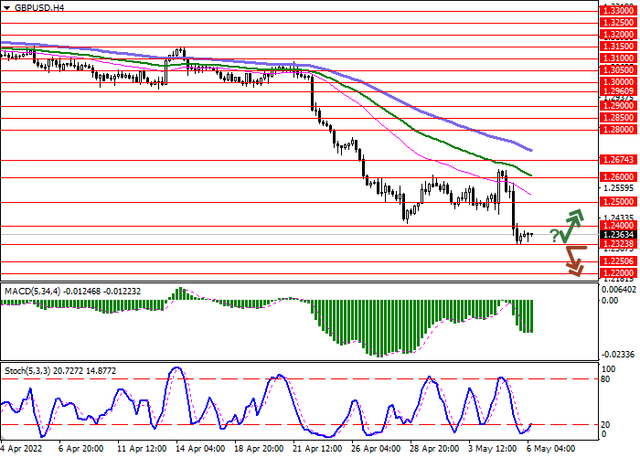Click the 6 May 04:00 time label
Image resolution: width=640 pixels, height=457 pixels.
coord(551,448)
